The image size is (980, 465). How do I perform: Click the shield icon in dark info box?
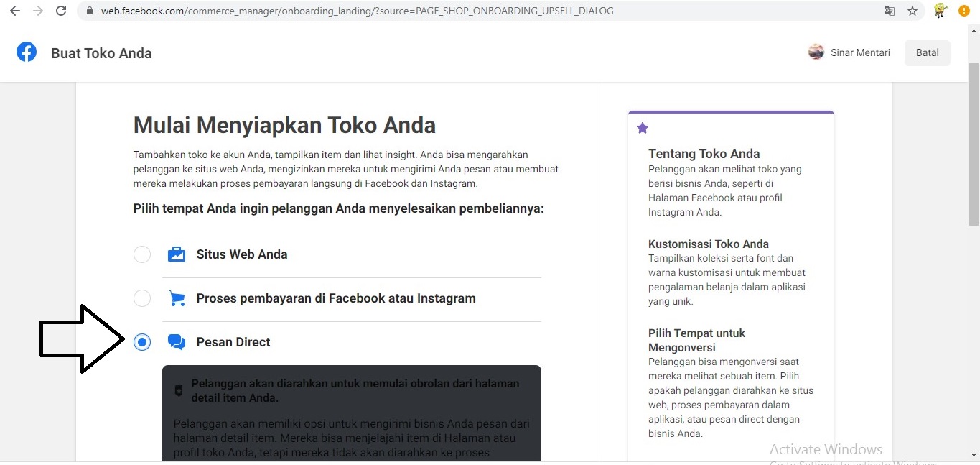[179, 390]
